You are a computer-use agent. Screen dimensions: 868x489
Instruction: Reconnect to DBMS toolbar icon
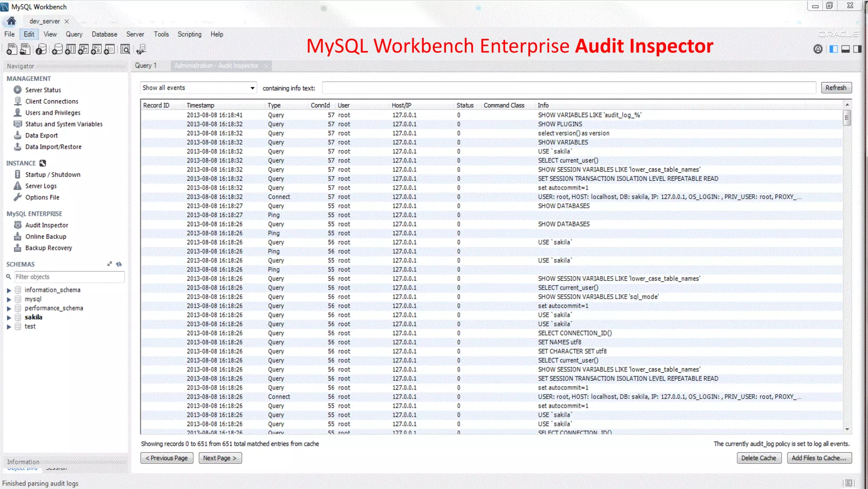click(141, 49)
